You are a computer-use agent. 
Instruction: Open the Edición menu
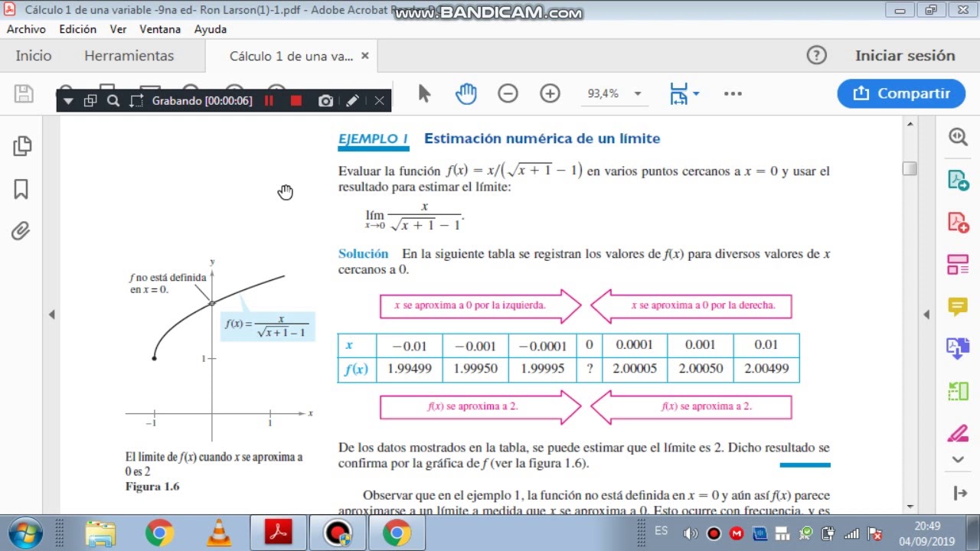(x=77, y=29)
